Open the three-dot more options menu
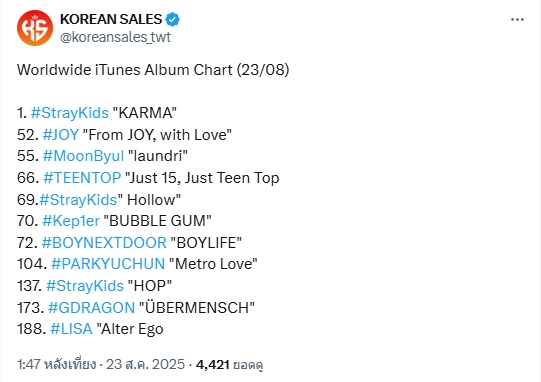541x382 pixels. 517,20
